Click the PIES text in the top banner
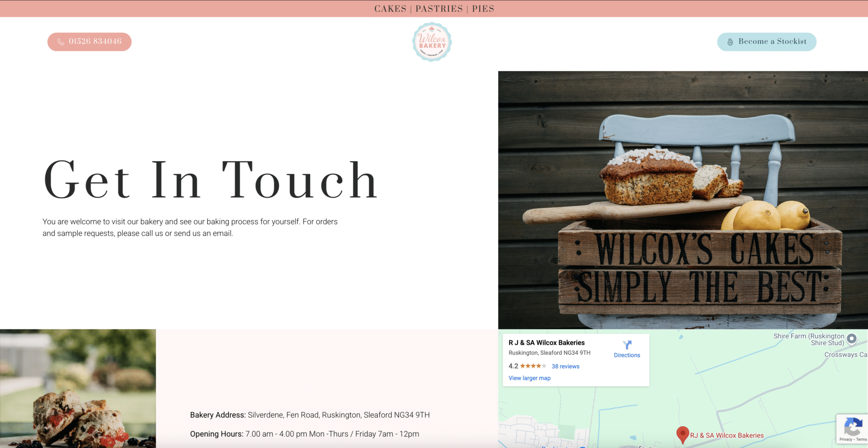 tap(483, 9)
